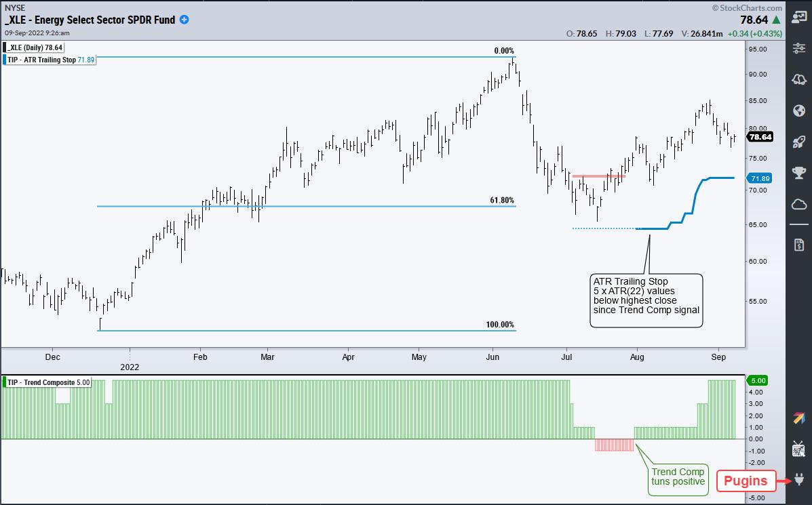Click the Sep label on date axis

click(718, 357)
